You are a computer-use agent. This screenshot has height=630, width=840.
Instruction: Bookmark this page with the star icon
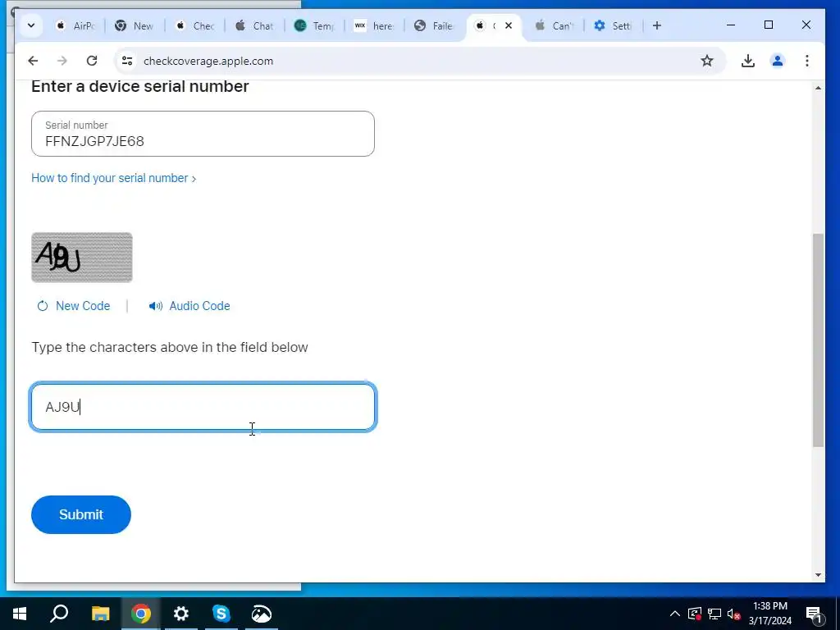[707, 61]
